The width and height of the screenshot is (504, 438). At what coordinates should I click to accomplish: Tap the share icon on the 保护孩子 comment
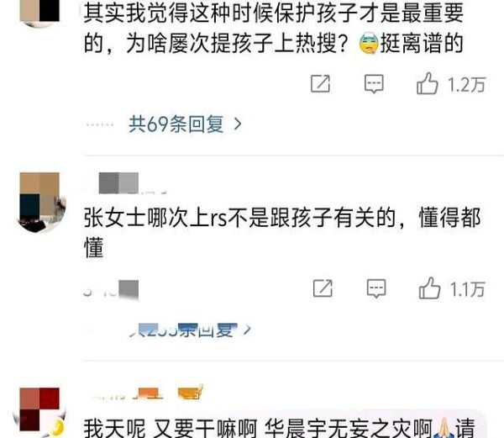[321, 84]
